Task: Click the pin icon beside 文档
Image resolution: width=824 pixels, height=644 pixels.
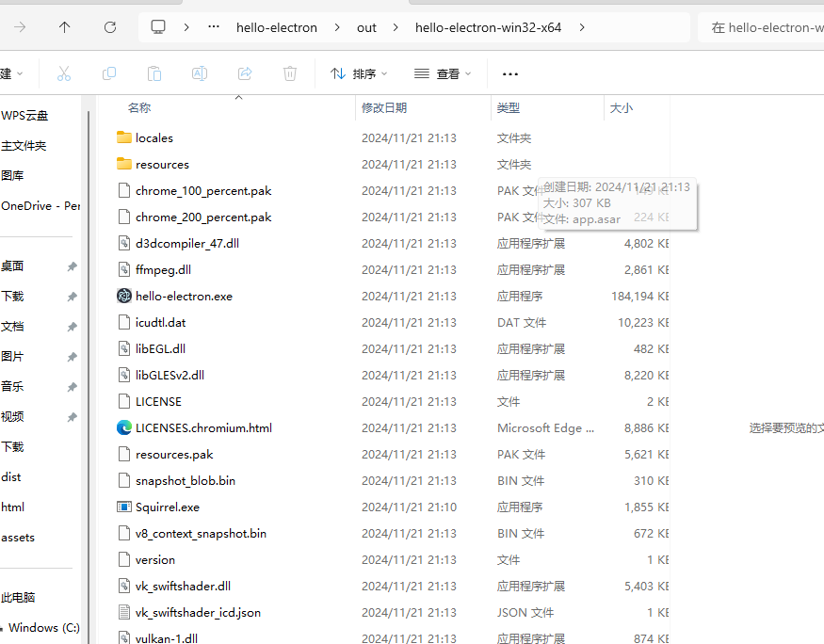Action: coord(72,327)
